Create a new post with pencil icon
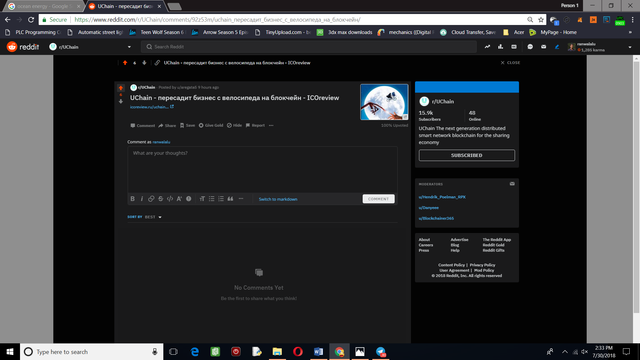The image size is (640, 360). [557, 47]
